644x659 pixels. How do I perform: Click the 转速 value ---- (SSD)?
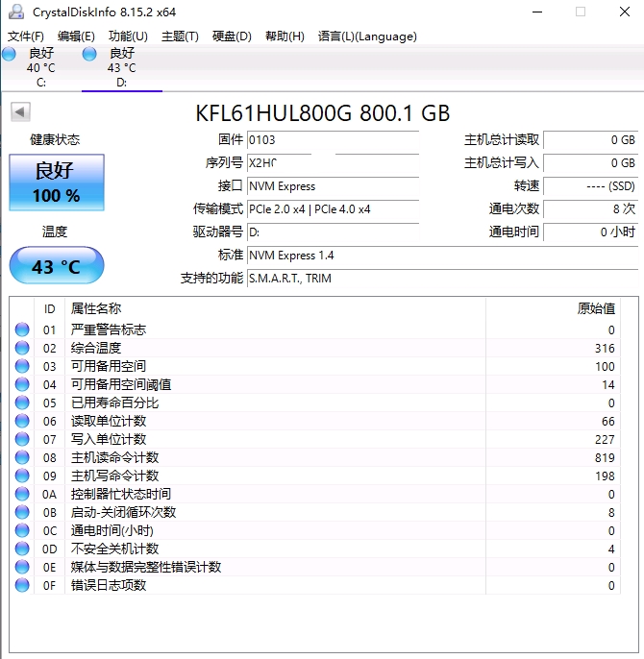coord(590,185)
